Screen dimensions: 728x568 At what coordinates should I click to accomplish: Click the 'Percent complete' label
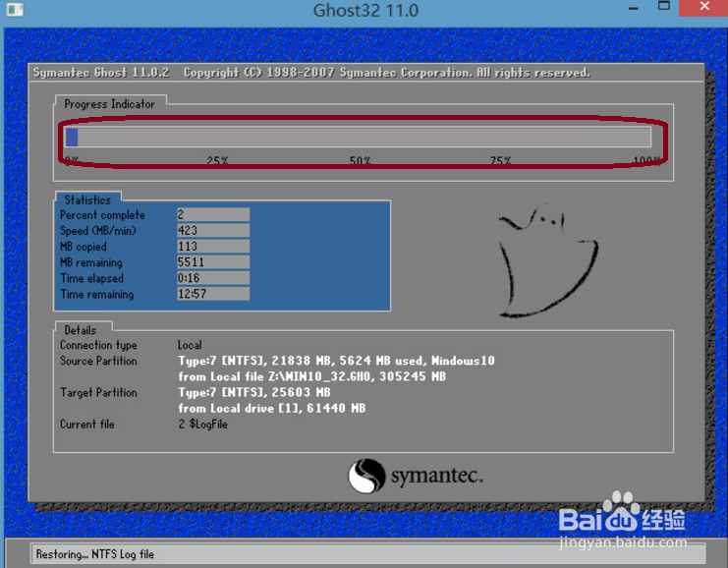[x=102, y=215]
